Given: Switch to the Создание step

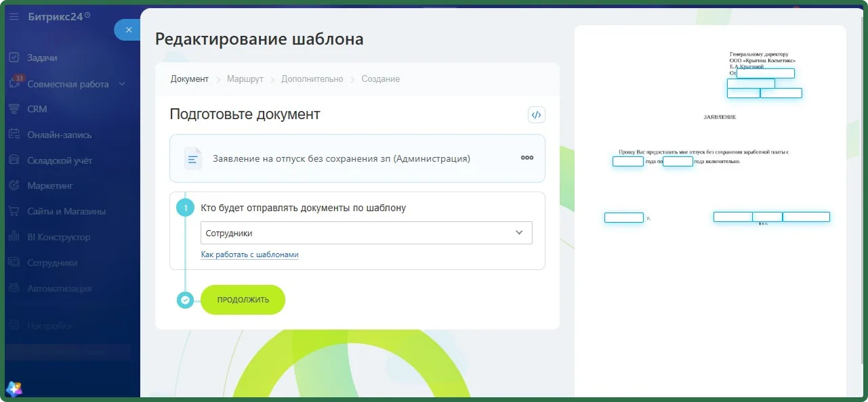Looking at the screenshot, I should click(x=381, y=79).
